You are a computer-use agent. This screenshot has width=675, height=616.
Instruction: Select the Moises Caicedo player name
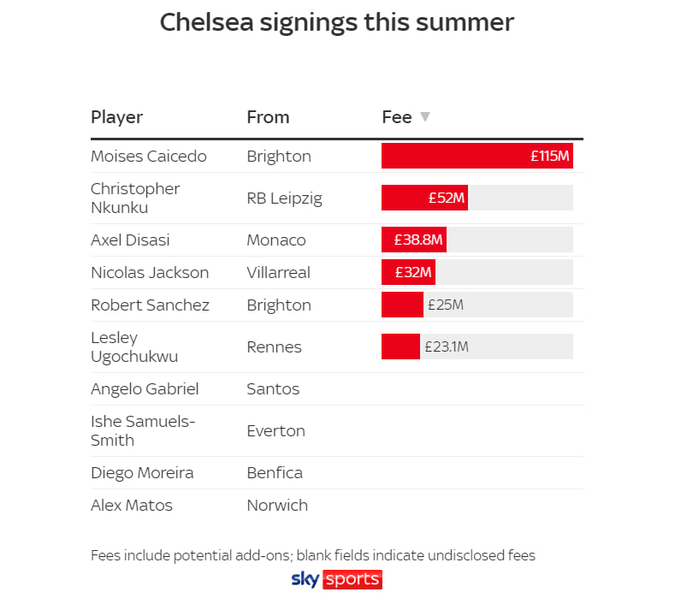coord(149,156)
